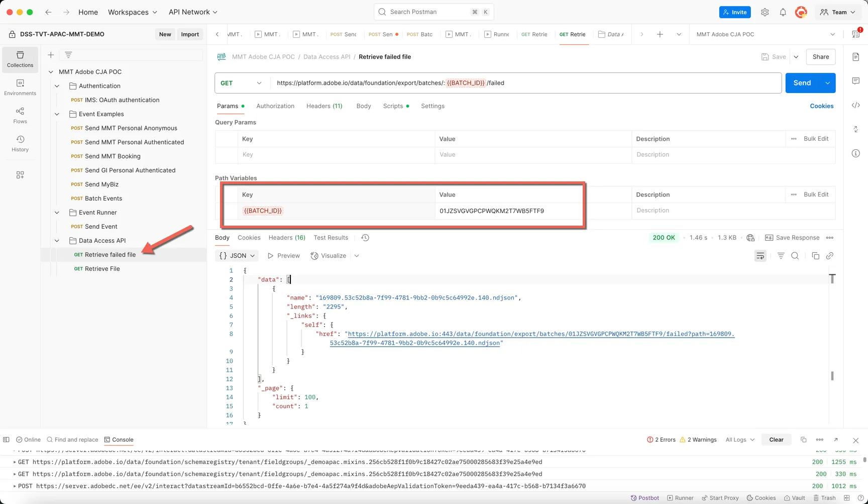Open the Environments sidebar panel
This screenshot has height=504, width=868.
coord(20,87)
